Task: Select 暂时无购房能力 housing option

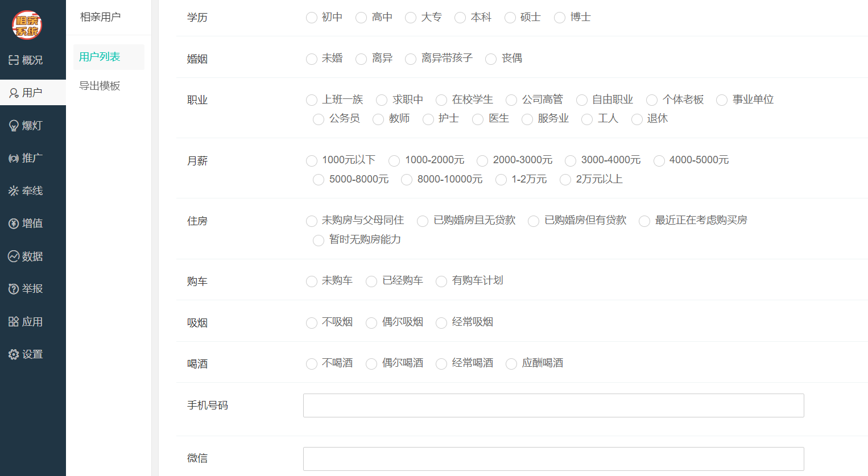Action: pos(319,240)
